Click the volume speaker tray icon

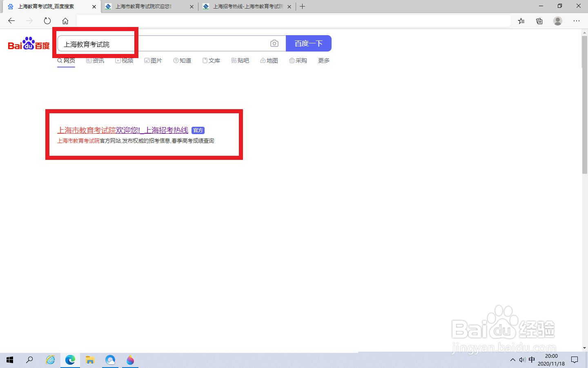click(x=522, y=360)
